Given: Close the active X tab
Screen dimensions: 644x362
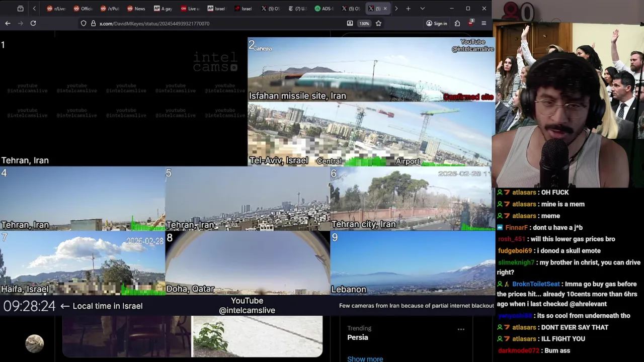Looking at the screenshot, I should [385, 9].
